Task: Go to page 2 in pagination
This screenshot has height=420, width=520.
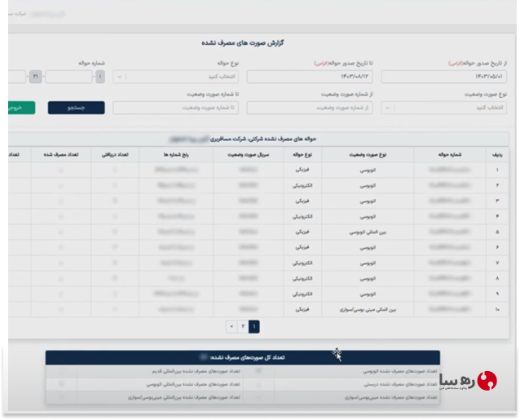Action: point(243,326)
